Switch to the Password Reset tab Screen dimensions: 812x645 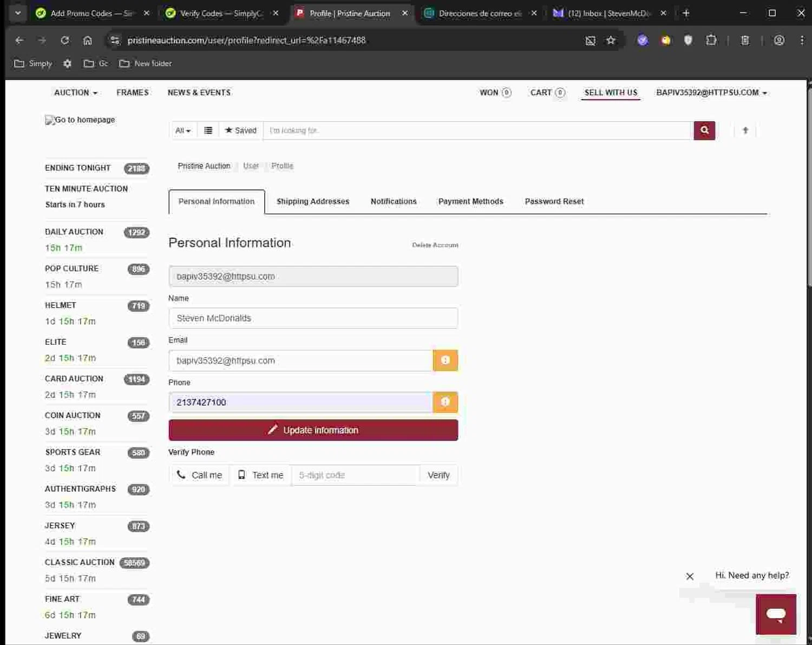[554, 201]
